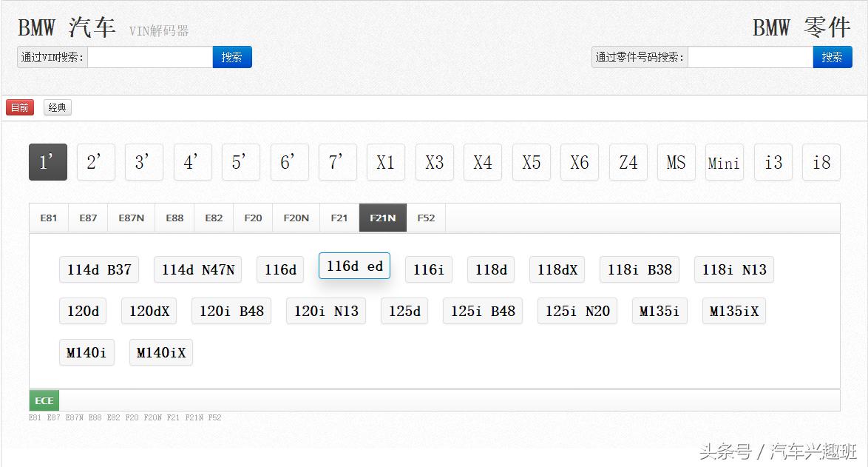Switch to the E82 tab
Screen dimensions: 868x467
[x=214, y=218]
